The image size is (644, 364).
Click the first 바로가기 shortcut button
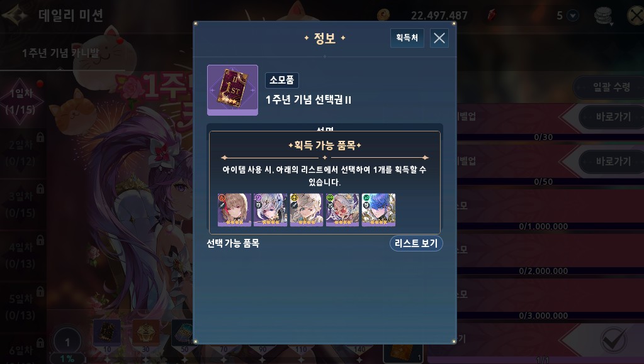(x=613, y=117)
